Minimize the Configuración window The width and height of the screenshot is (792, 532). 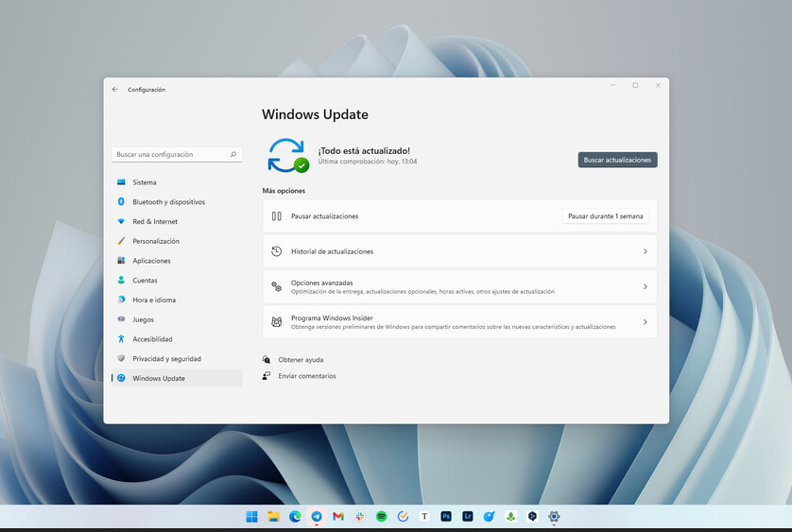(x=612, y=85)
